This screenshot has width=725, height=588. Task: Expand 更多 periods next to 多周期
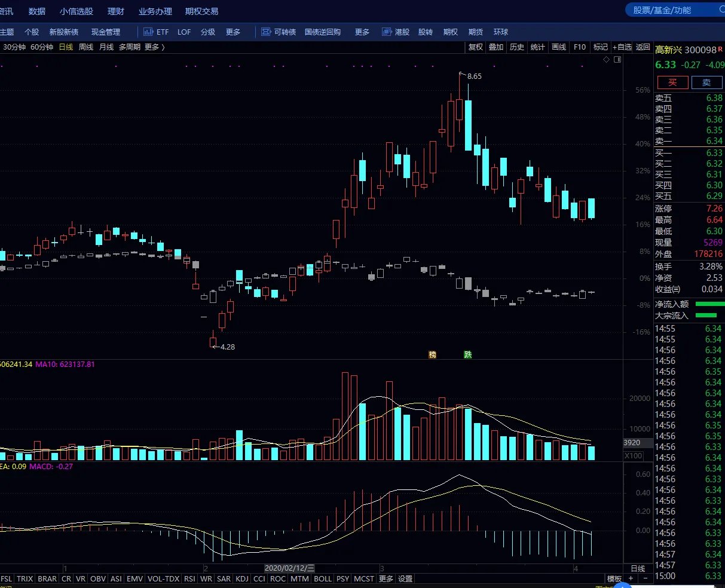click(154, 47)
